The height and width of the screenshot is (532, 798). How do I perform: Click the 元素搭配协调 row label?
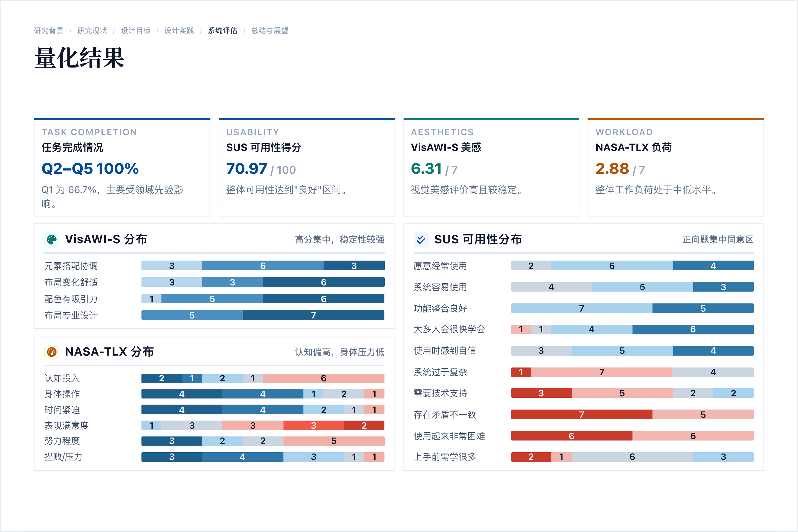click(71, 266)
